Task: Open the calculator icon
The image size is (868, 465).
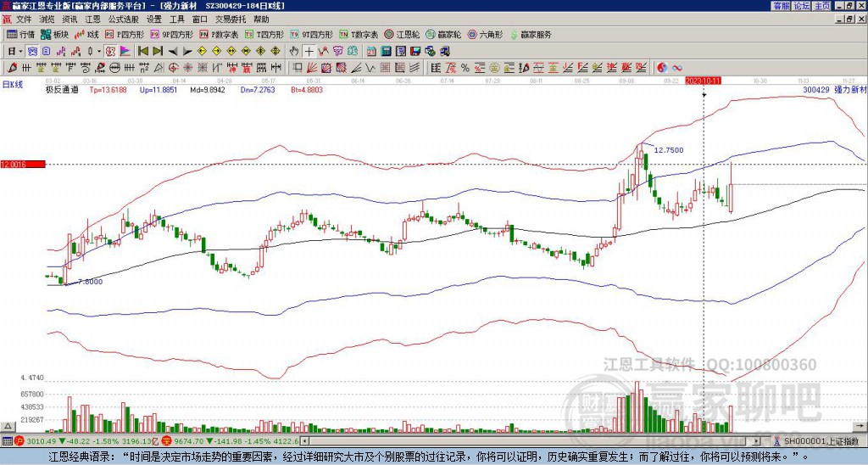Action: pyautogui.click(x=387, y=52)
